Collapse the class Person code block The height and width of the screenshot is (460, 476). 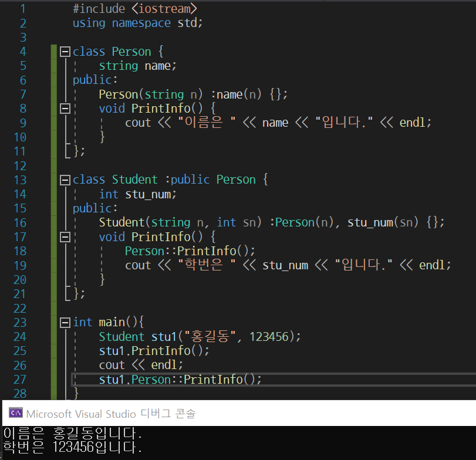click(65, 52)
